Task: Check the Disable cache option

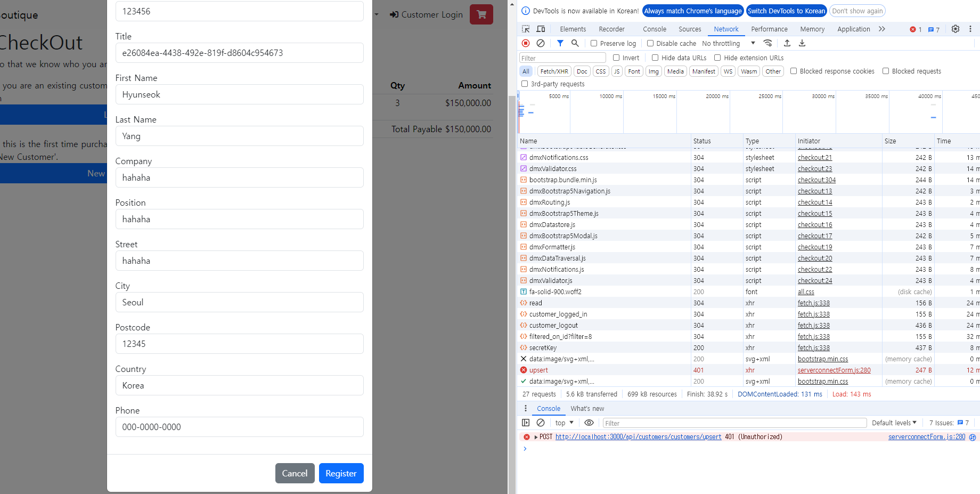Action: pyautogui.click(x=650, y=43)
